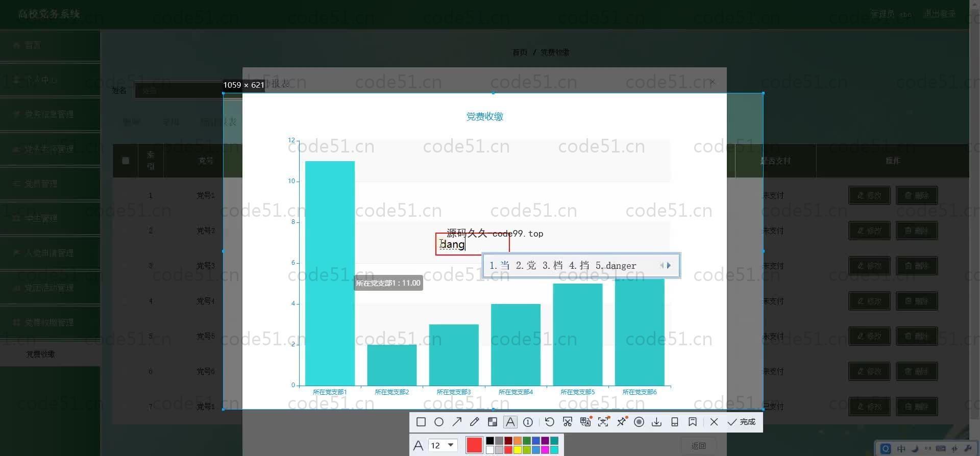Start screen recording with the record icon
Viewport: 980px width, 456px height.
click(639, 422)
